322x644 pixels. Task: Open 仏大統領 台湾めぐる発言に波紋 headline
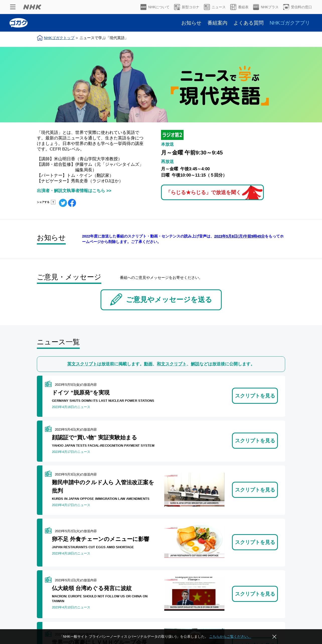(92, 588)
